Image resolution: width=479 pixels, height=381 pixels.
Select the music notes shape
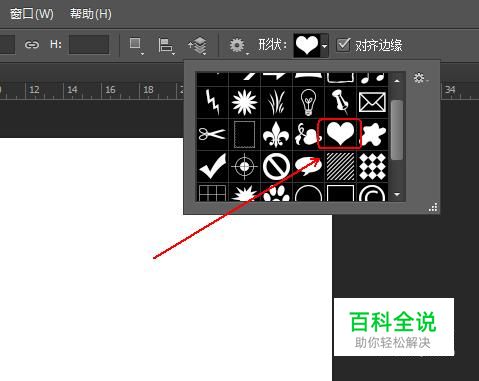(x=372, y=79)
